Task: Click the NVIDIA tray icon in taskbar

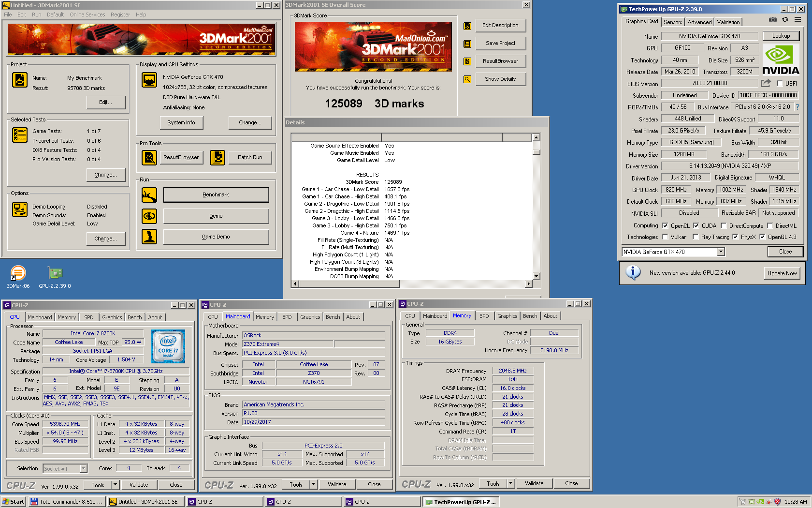Action: tap(760, 502)
